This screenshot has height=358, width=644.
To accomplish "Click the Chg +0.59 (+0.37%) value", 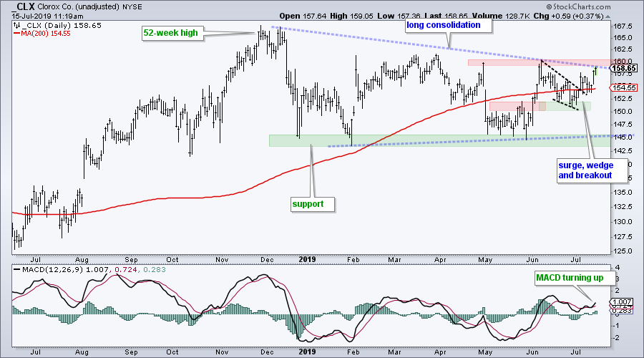I will (x=568, y=16).
